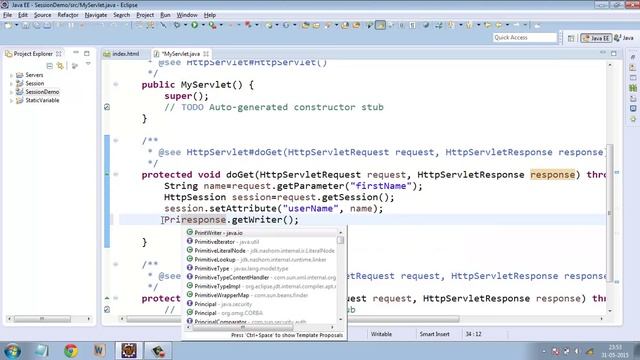Maximize the Project Explorer panel

tap(87, 53)
